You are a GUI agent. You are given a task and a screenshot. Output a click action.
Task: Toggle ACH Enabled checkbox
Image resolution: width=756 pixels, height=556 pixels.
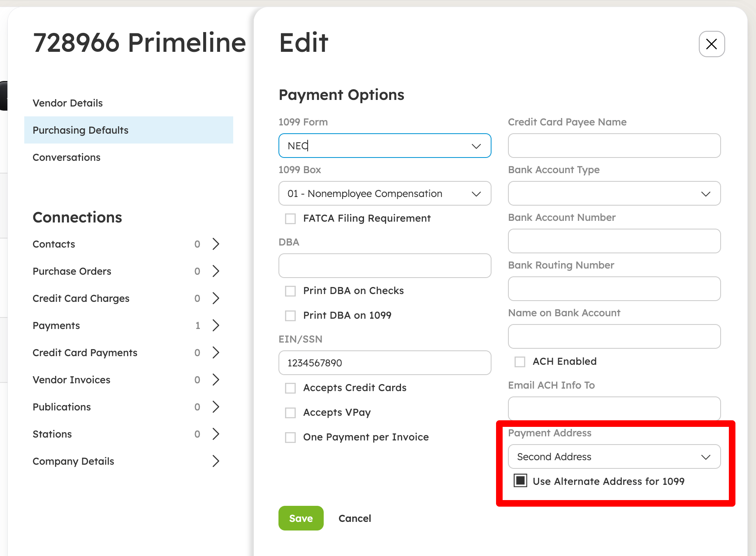click(x=520, y=361)
